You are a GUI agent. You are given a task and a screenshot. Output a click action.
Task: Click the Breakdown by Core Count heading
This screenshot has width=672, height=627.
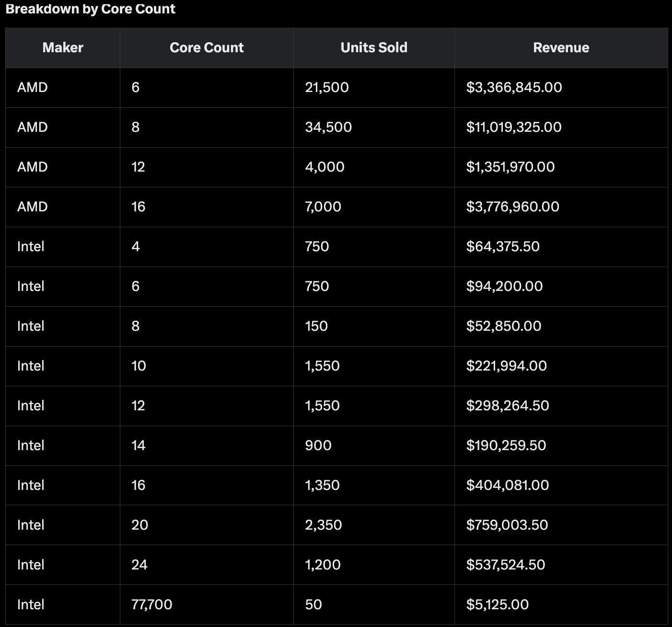[x=91, y=9]
